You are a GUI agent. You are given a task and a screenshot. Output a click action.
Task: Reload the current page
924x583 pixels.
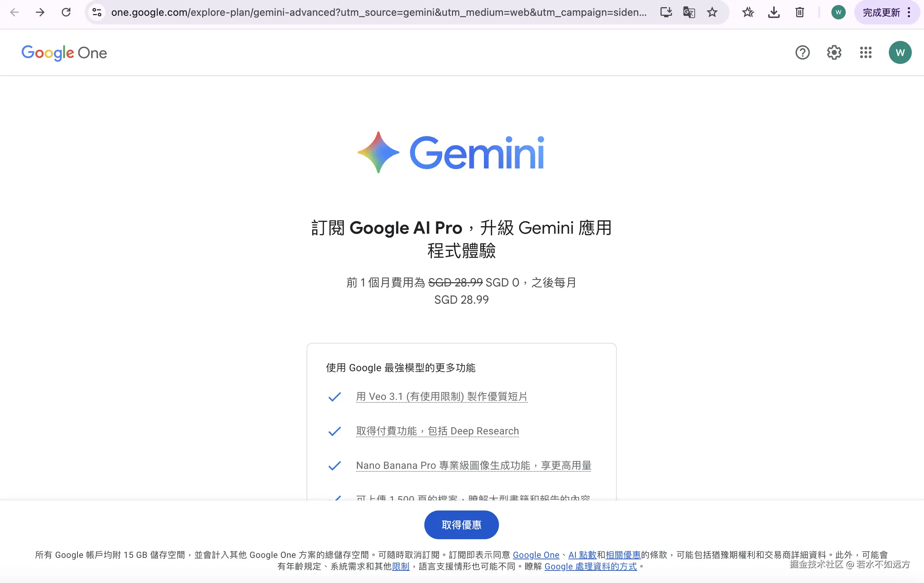pyautogui.click(x=66, y=12)
